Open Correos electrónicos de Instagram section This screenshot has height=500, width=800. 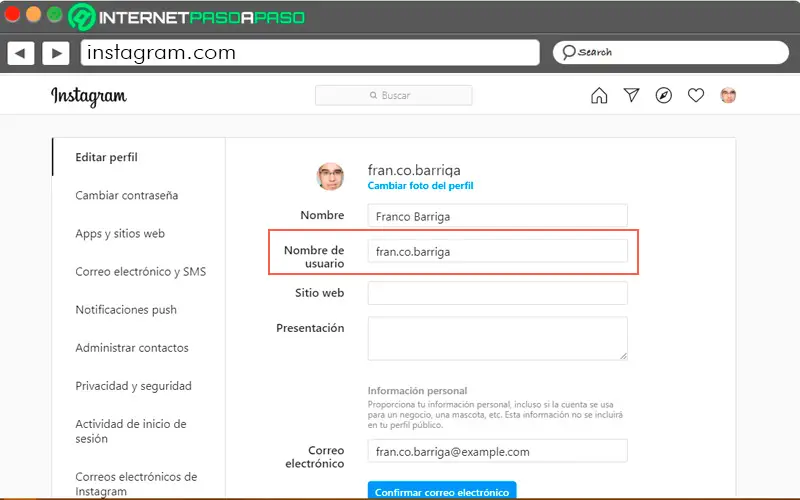136,484
